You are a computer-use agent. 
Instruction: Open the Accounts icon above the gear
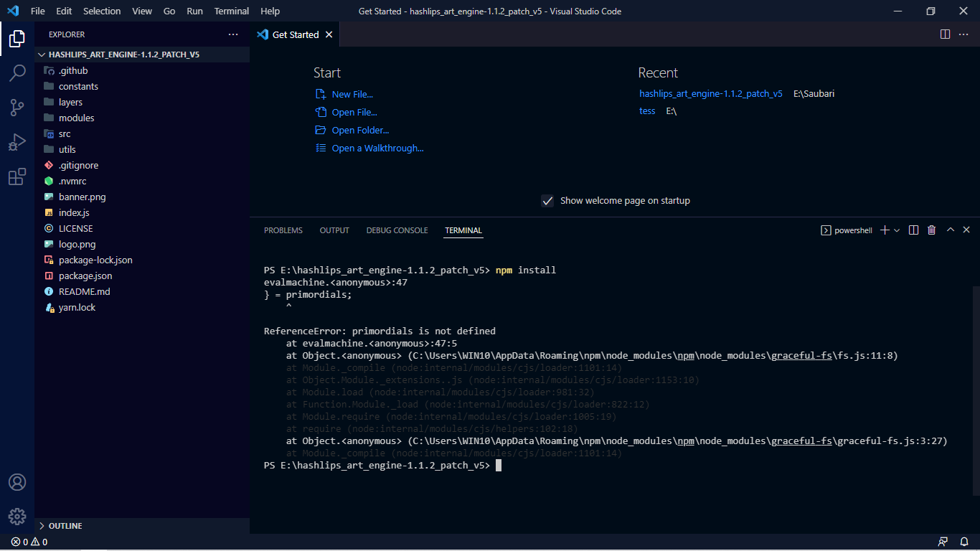[17, 482]
